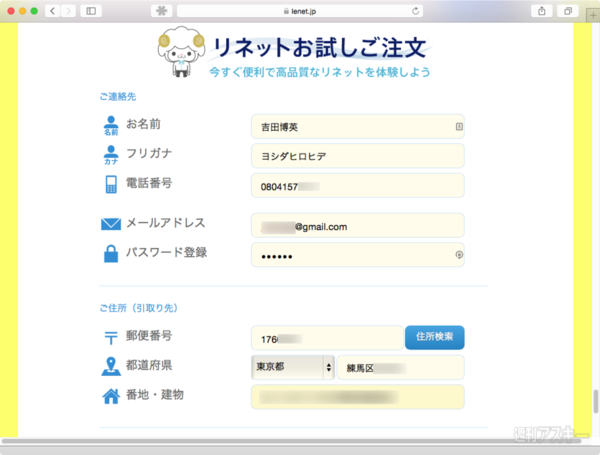Click the ご住所（引取り先）section label
The height and width of the screenshot is (455, 600).
[139, 308]
